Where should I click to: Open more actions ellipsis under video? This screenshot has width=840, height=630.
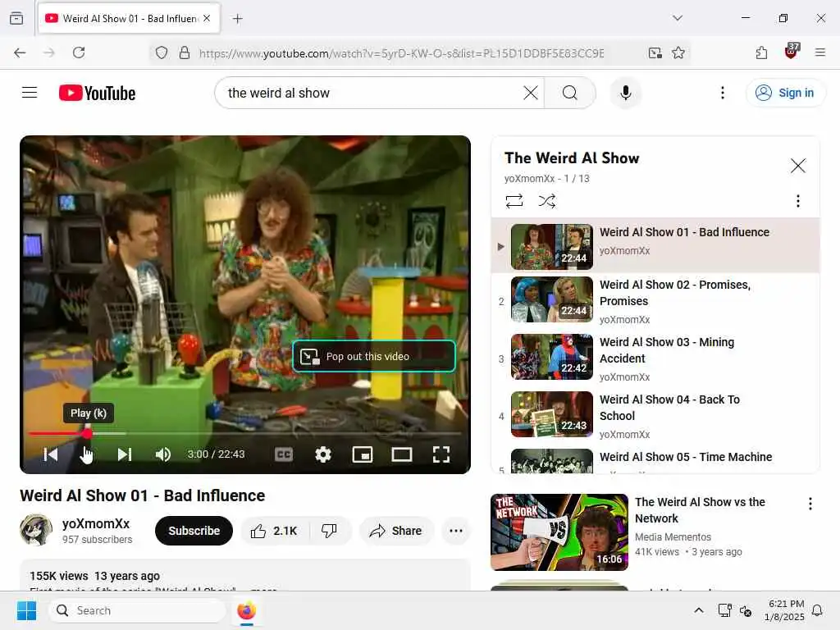(x=456, y=531)
